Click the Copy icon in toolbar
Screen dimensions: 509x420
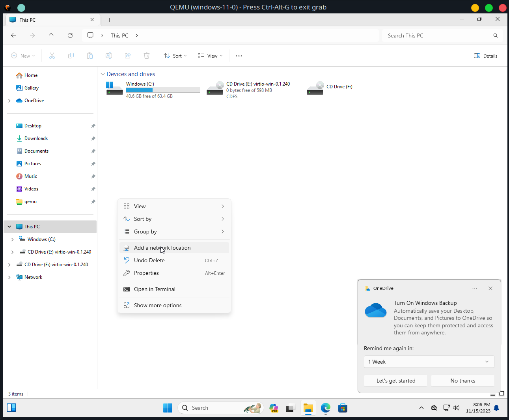pos(71,56)
